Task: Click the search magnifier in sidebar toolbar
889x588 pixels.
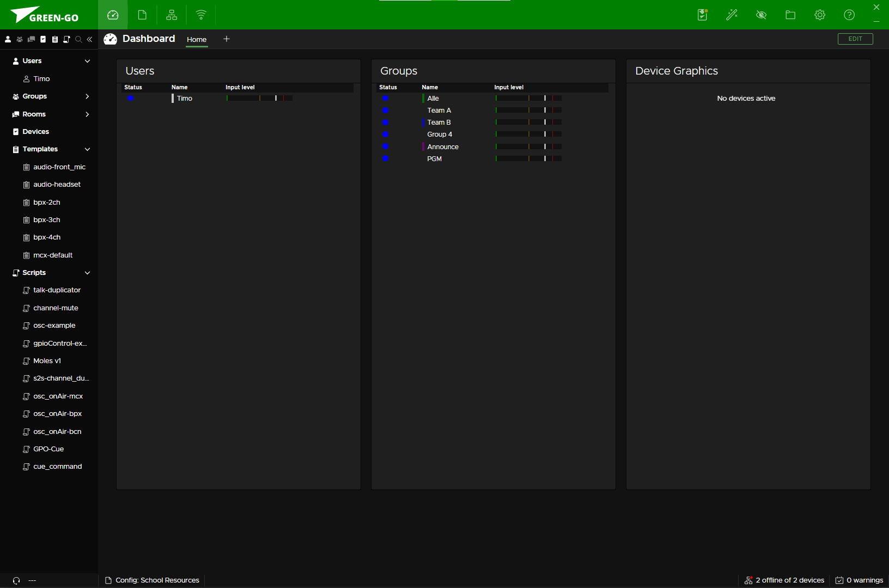Action: point(78,39)
